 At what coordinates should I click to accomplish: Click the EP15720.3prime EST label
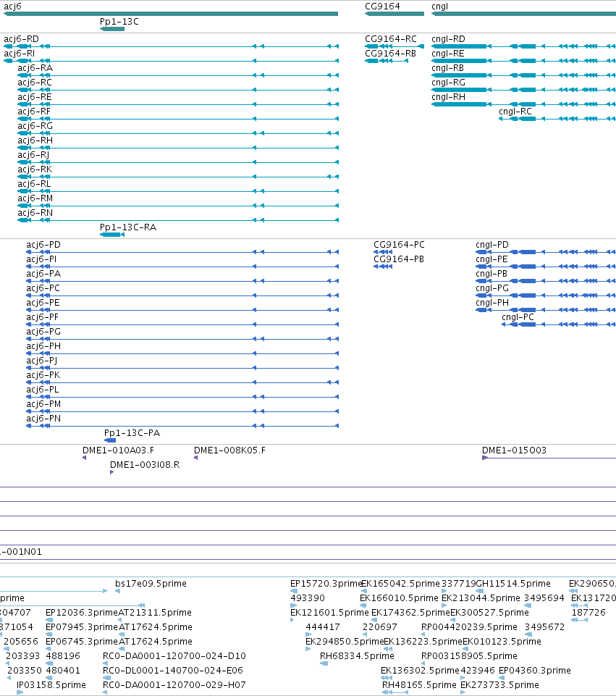coord(327,584)
